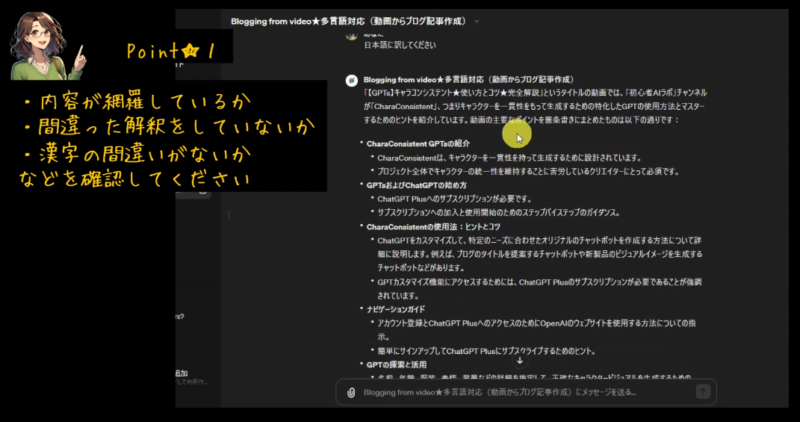Click the heading CharaConsistent GPTsの紹介

point(418,144)
